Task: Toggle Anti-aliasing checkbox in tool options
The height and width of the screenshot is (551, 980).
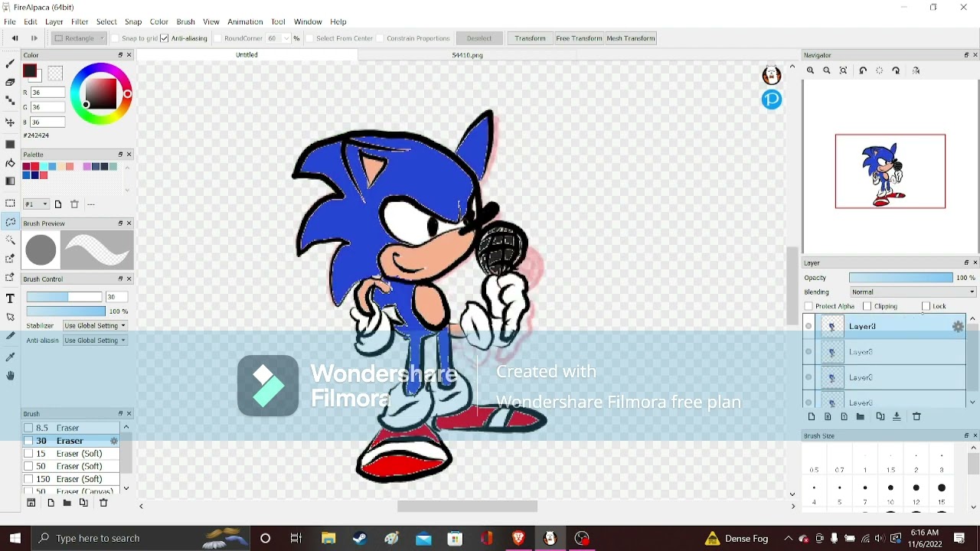Action: click(164, 38)
